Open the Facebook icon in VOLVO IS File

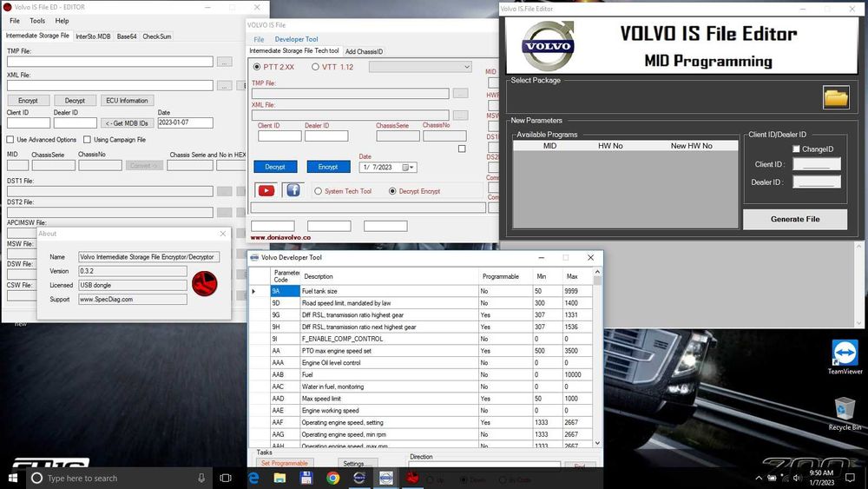click(293, 190)
